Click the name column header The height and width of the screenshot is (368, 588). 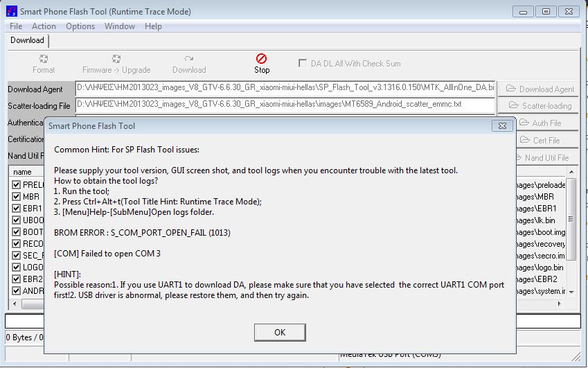[x=22, y=172]
